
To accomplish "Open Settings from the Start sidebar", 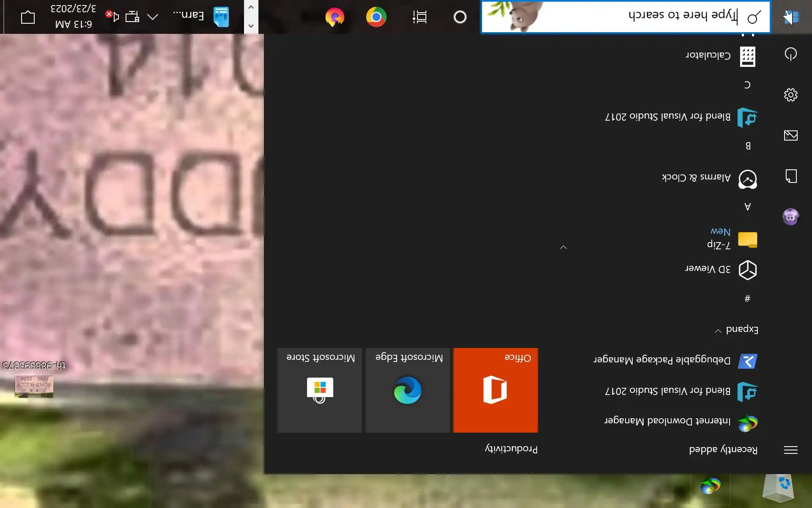I will tap(790, 94).
